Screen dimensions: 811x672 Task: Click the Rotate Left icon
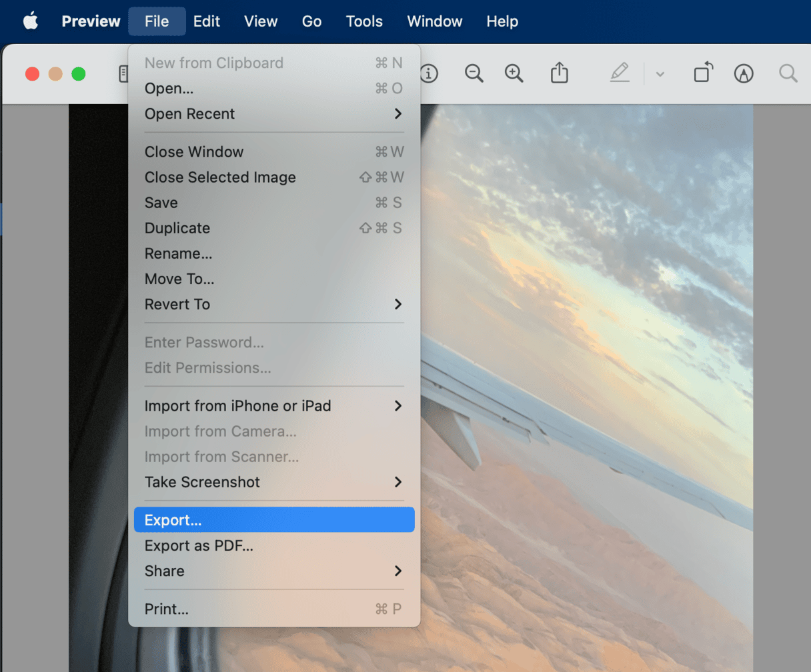coord(703,73)
